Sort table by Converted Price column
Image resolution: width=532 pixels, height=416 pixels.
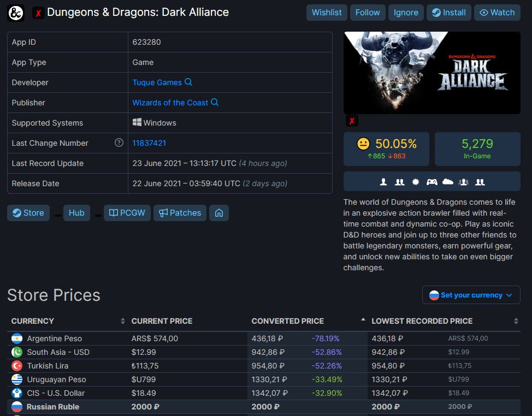point(308,321)
